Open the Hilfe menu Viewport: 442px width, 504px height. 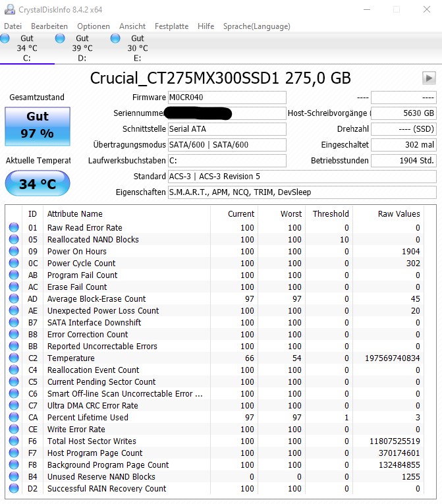tap(206, 26)
